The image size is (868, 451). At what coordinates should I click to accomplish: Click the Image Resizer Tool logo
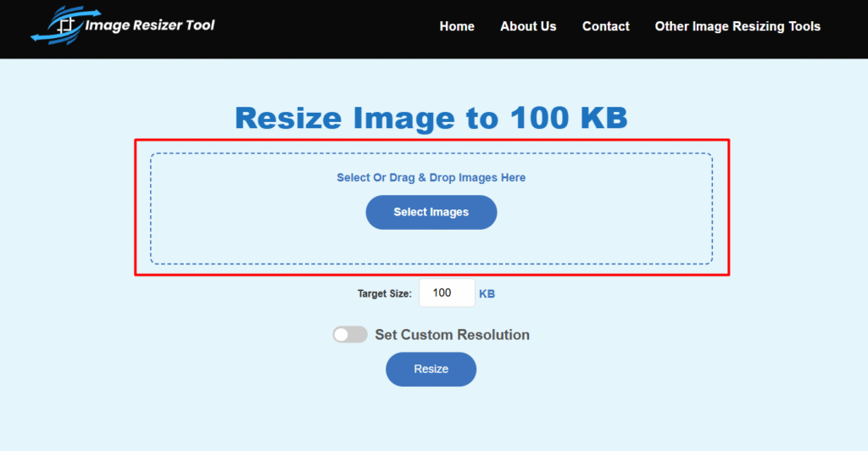[x=122, y=25]
